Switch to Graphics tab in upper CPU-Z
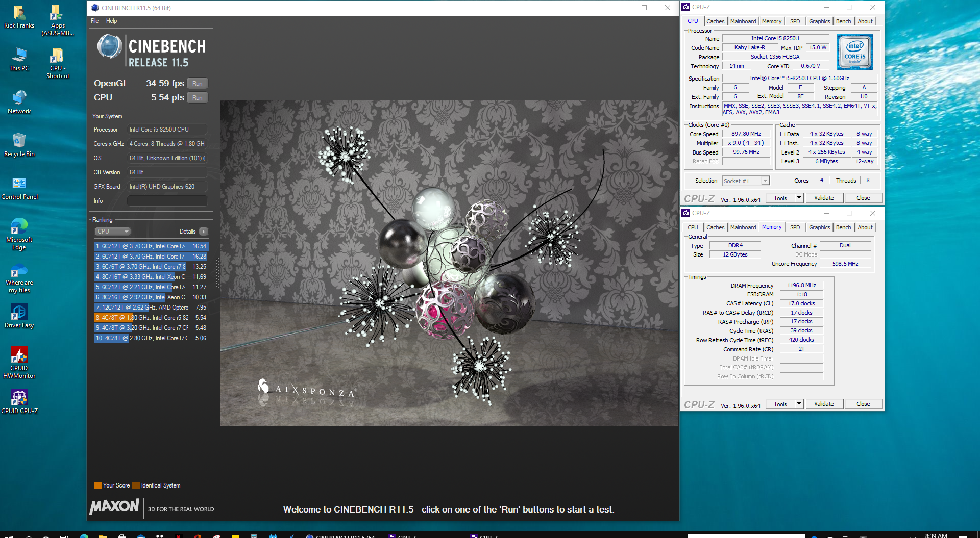Screen dimensions: 980x538 (x=819, y=21)
